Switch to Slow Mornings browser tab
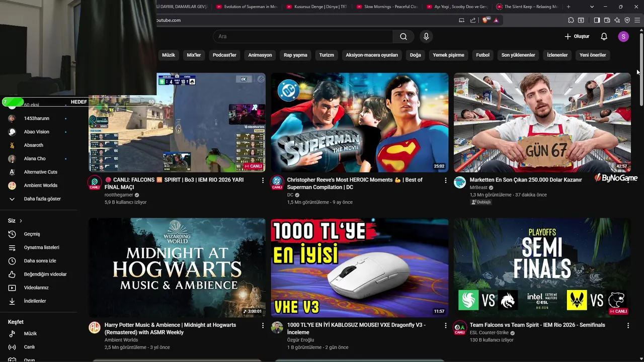644x362 pixels. tap(386, 7)
